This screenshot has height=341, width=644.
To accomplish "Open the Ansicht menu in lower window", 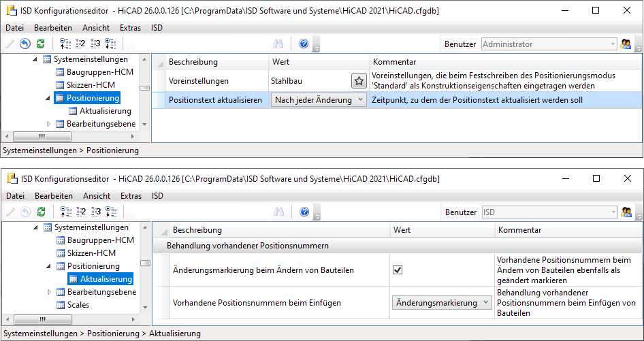I will click(x=96, y=196).
